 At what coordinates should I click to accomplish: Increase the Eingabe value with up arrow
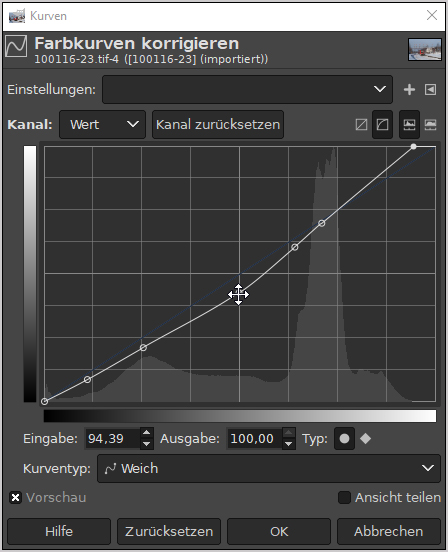[x=146, y=433]
